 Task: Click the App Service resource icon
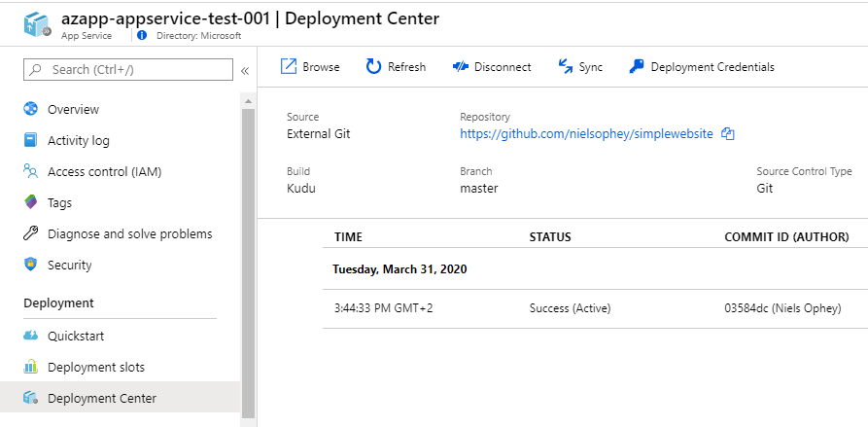click(37, 25)
